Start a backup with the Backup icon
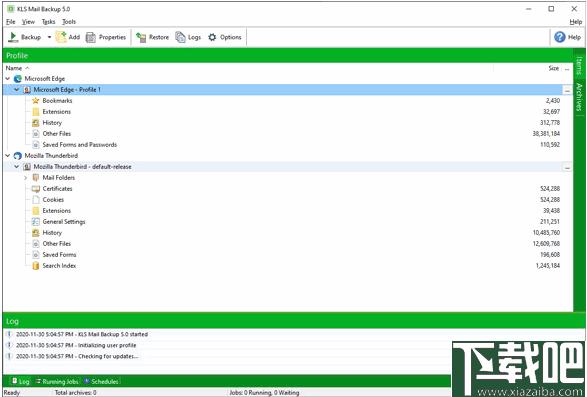The width and height of the screenshot is (587, 397). 13,37
